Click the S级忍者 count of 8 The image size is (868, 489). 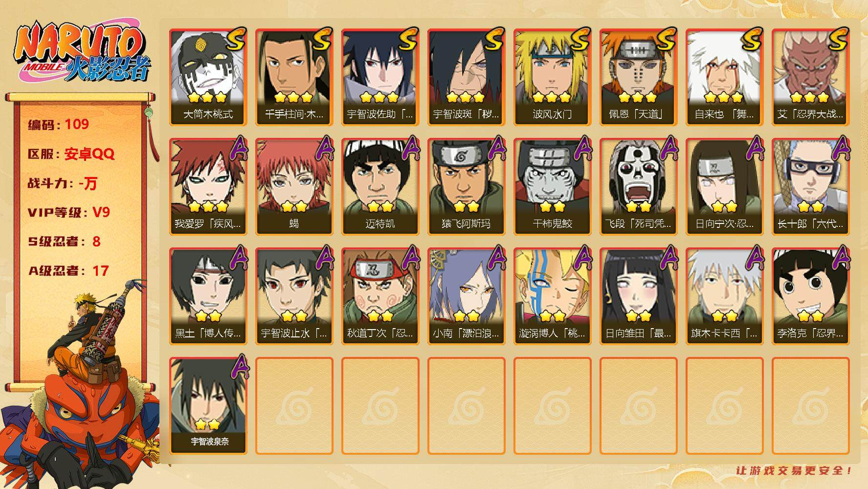pyautogui.click(x=96, y=242)
